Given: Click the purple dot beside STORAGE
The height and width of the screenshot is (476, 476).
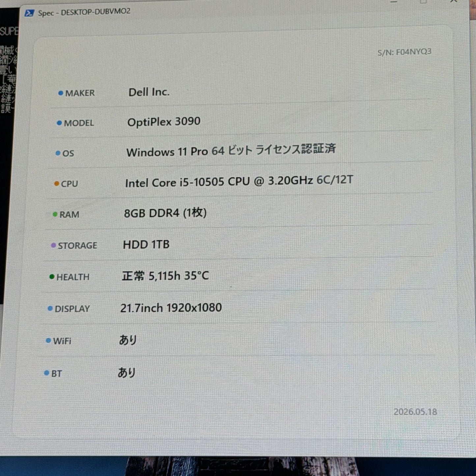Looking at the screenshot, I should (x=53, y=245).
